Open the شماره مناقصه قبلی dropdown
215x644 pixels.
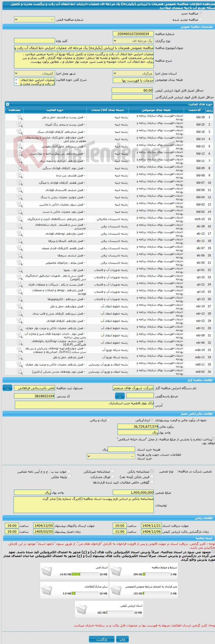point(34,20)
